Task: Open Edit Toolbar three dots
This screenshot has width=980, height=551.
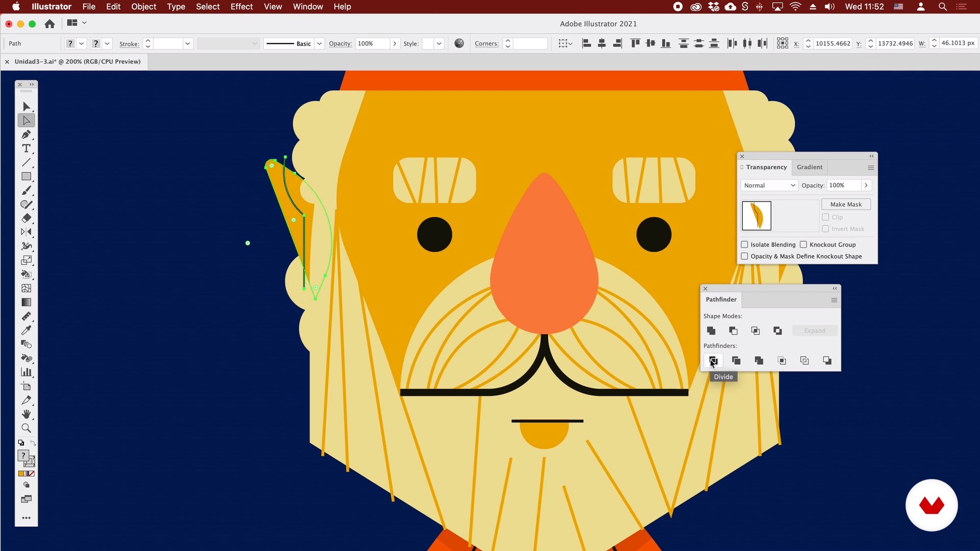Action: pos(26,518)
